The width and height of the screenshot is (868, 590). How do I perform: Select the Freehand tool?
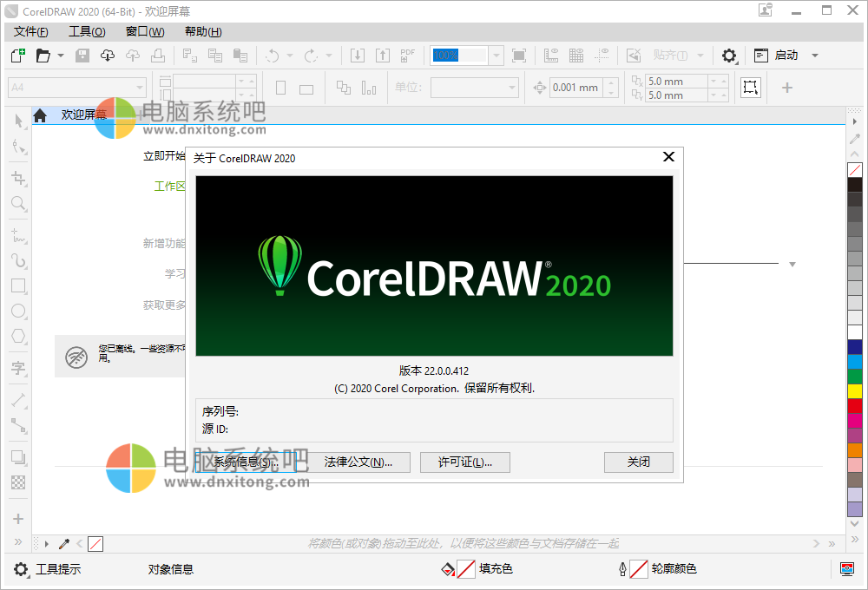(19, 236)
